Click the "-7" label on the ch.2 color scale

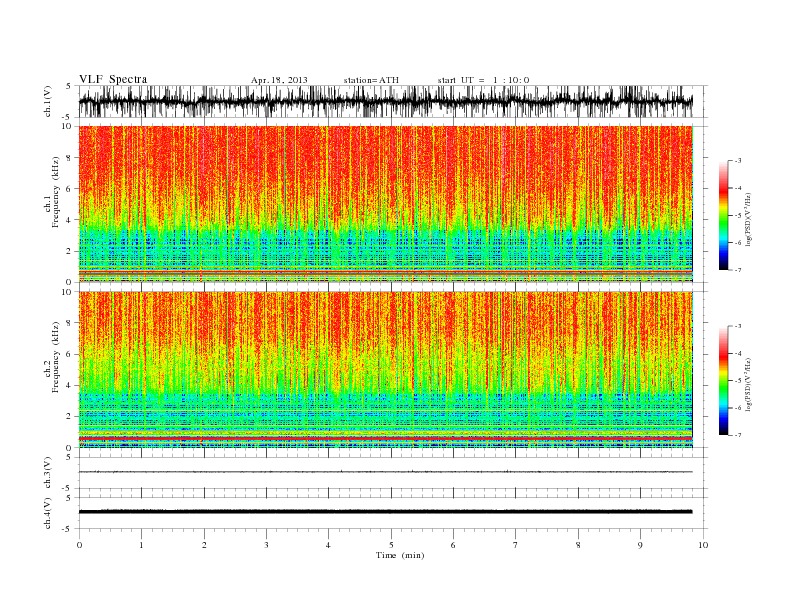(738, 435)
